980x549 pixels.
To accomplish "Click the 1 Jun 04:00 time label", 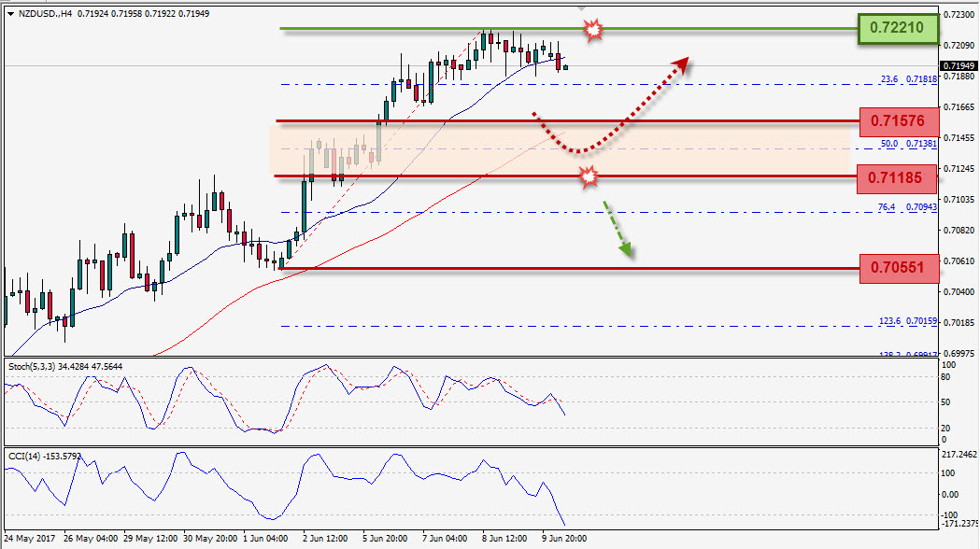I will pos(265,539).
